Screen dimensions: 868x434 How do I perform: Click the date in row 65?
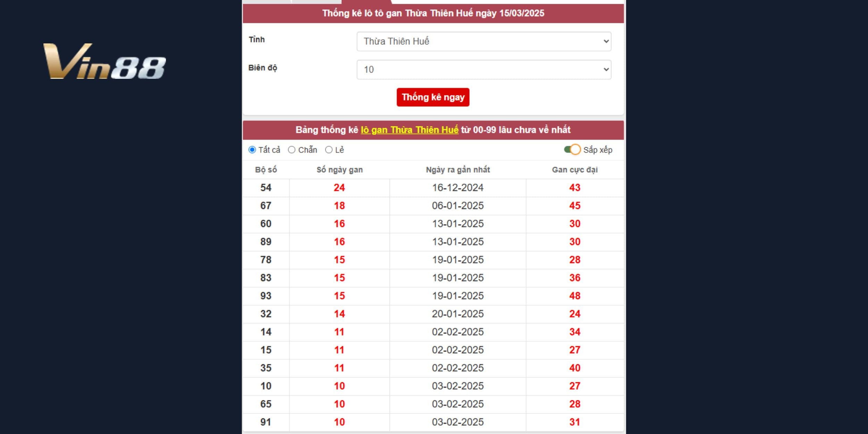458,404
